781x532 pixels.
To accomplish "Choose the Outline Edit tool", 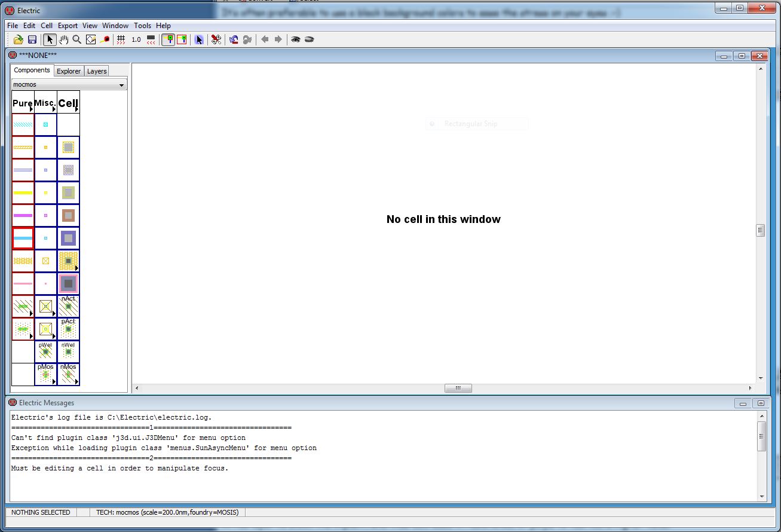I will point(91,39).
